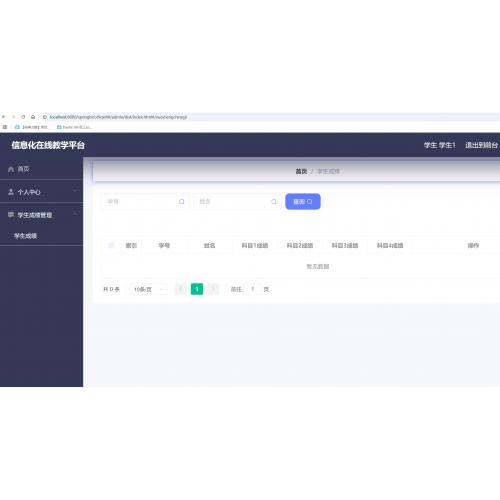The width and height of the screenshot is (500, 500).
Task: Select the 学生成绩 submenu item
Action: (25, 236)
